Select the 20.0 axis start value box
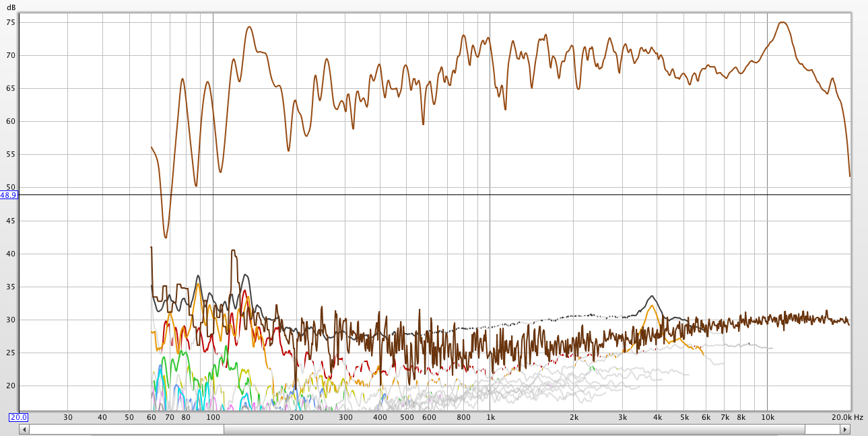This screenshot has height=436, width=868. coord(18,417)
